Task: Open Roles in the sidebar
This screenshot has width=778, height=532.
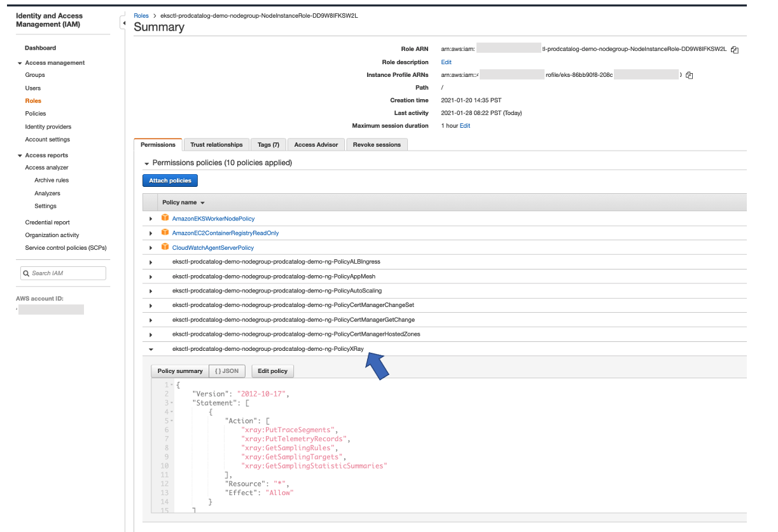Action: pos(33,100)
